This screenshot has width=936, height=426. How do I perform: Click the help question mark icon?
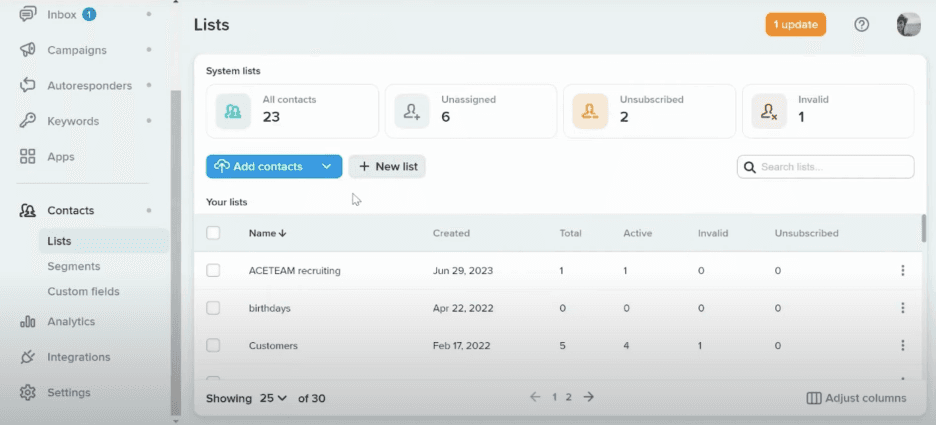pos(861,24)
